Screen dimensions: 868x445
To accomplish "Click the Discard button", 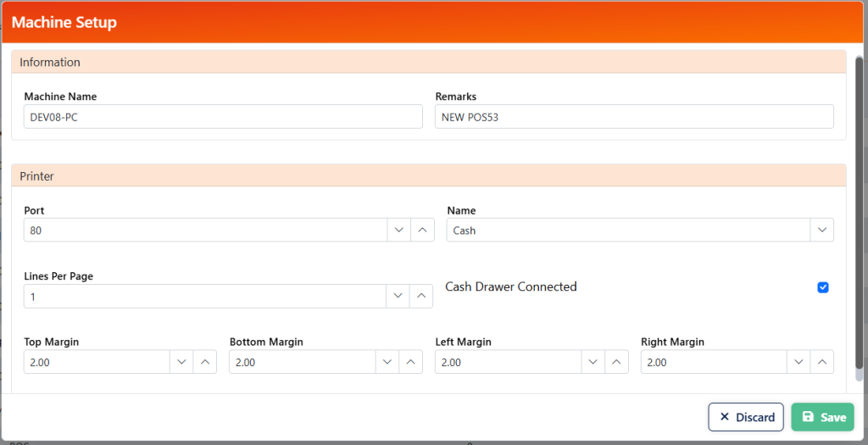I will [746, 417].
